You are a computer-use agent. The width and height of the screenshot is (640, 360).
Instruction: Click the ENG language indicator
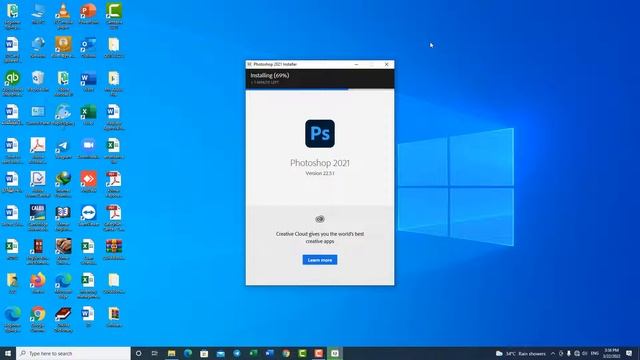(x=595, y=353)
